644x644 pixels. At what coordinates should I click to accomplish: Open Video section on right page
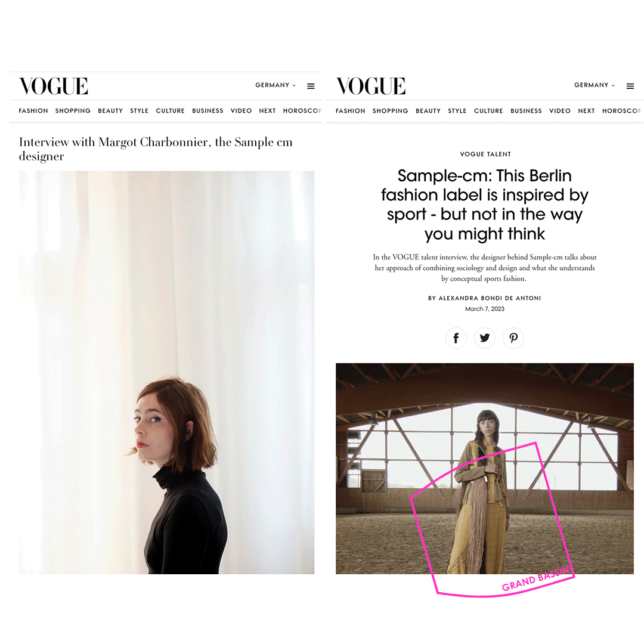pos(560,111)
